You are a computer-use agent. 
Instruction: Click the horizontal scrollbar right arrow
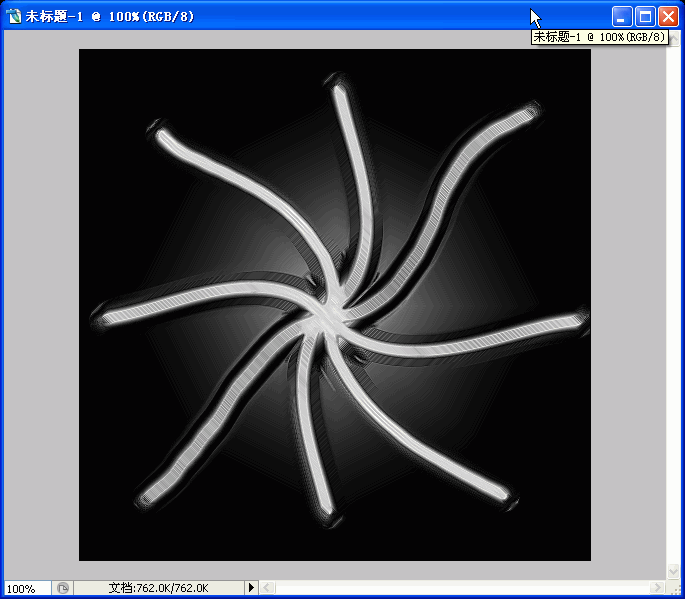(x=657, y=587)
